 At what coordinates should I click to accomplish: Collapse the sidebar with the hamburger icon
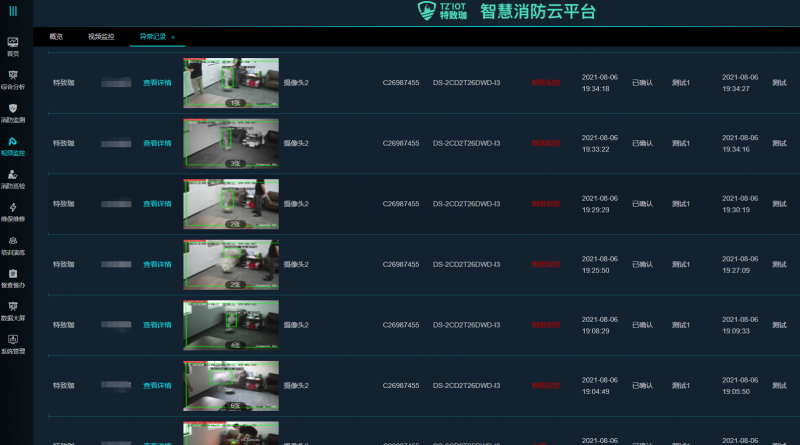pos(13,11)
